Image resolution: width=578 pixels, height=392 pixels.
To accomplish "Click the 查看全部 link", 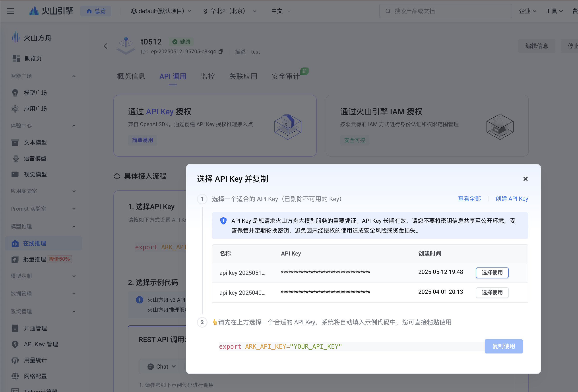I will (x=469, y=199).
